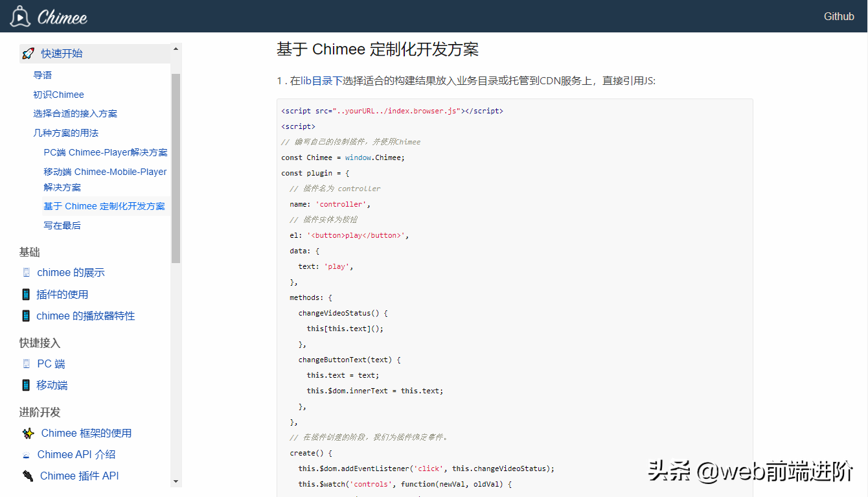This screenshot has width=868, height=497.
Task: Open Chimee API 介绍 page
Action: click(76, 454)
